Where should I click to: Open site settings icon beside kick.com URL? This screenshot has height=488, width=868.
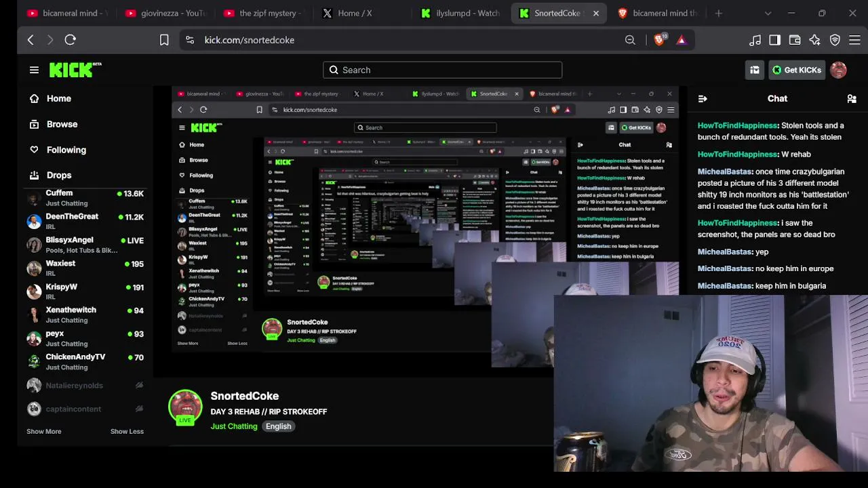coord(190,40)
